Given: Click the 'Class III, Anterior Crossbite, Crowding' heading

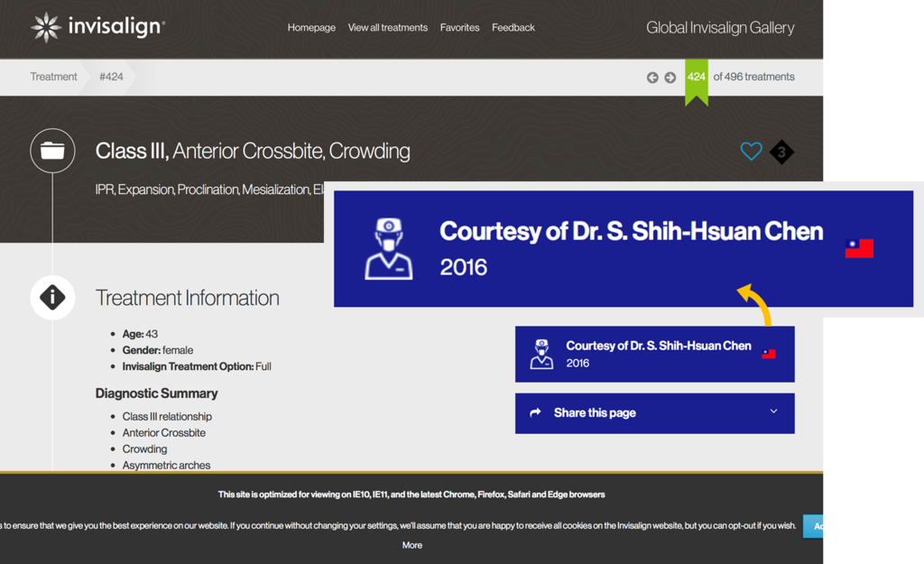Looking at the screenshot, I should click(253, 151).
